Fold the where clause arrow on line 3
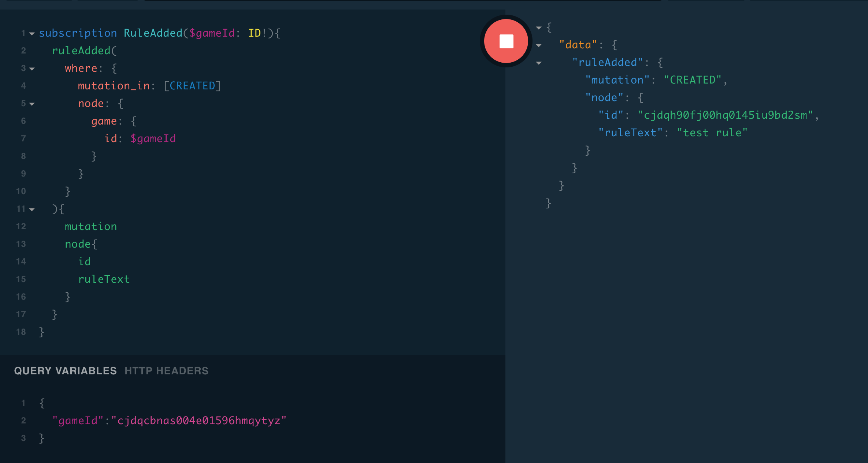 32,69
